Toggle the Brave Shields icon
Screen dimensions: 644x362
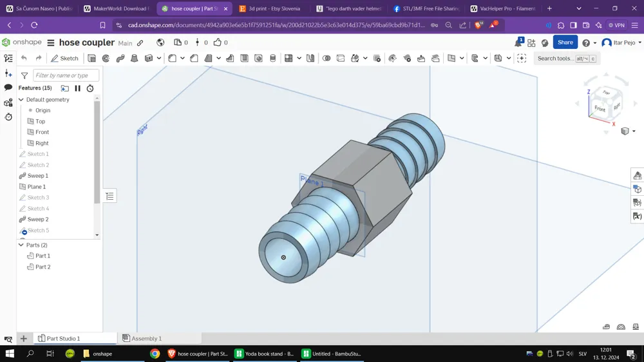tap(478, 25)
